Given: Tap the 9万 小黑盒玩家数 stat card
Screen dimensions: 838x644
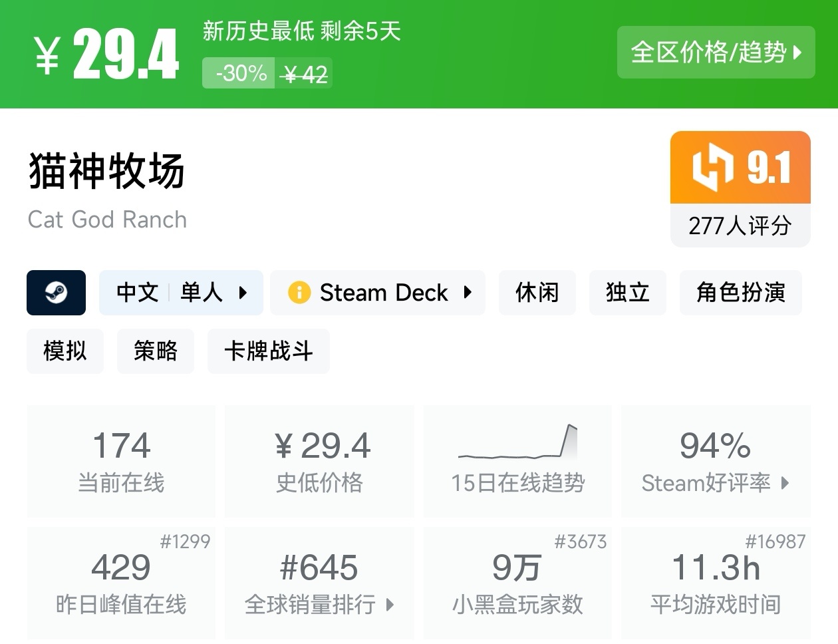Looking at the screenshot, I should coord(517,583).
